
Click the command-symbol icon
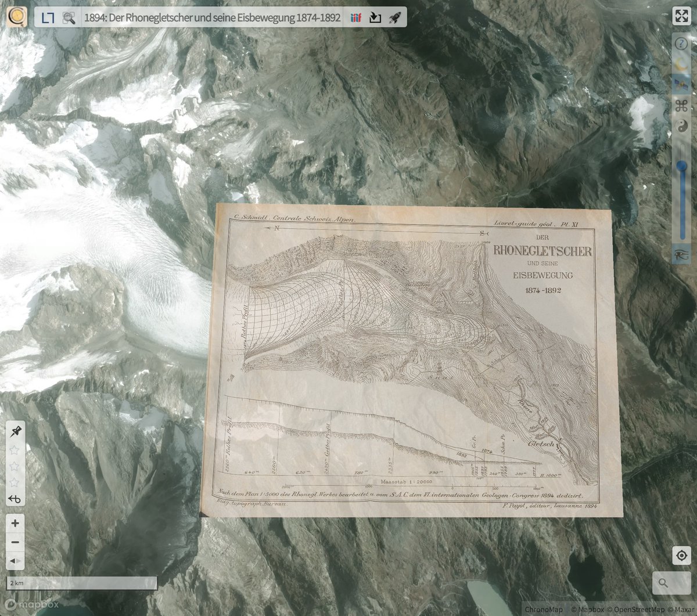[681, 106]
